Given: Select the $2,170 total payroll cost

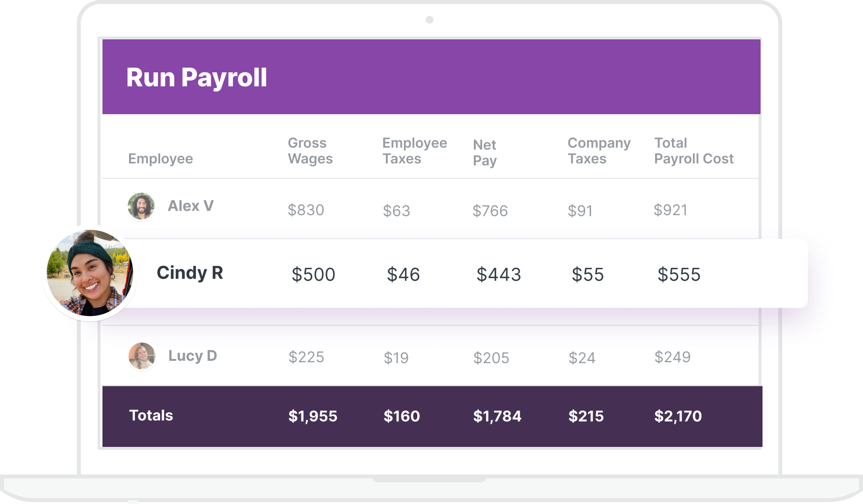Looking at the screenshot, I should click(x=678, y=416).
